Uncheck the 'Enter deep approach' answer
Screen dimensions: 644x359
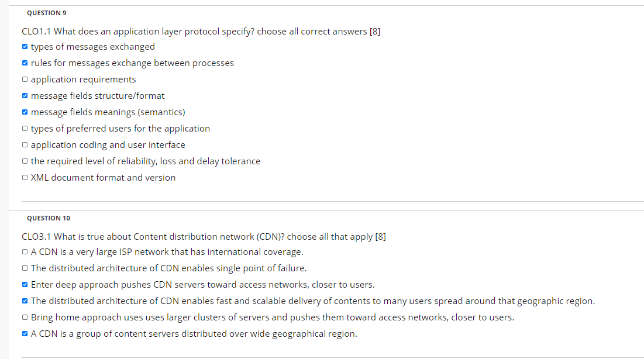pyautogui.click(x=25, y=284)
